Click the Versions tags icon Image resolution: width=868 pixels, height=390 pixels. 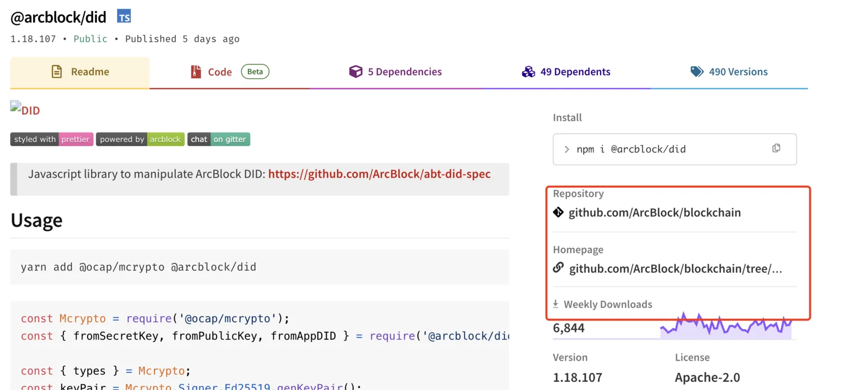(697, 72)
